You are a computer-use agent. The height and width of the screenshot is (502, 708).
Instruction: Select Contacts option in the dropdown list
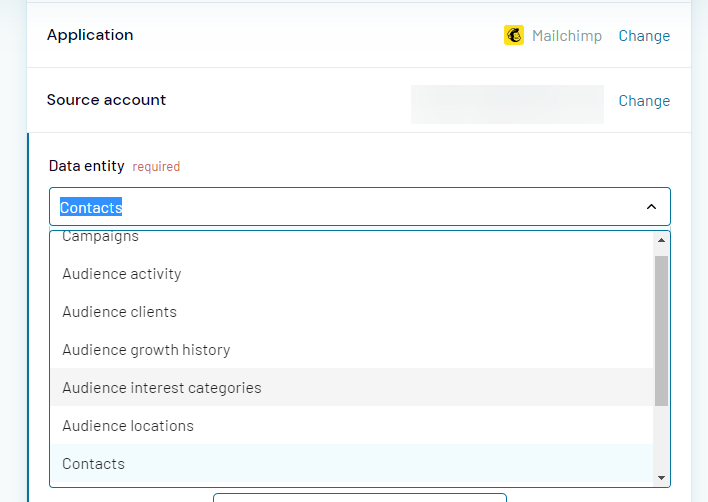(x=93, y=464)
